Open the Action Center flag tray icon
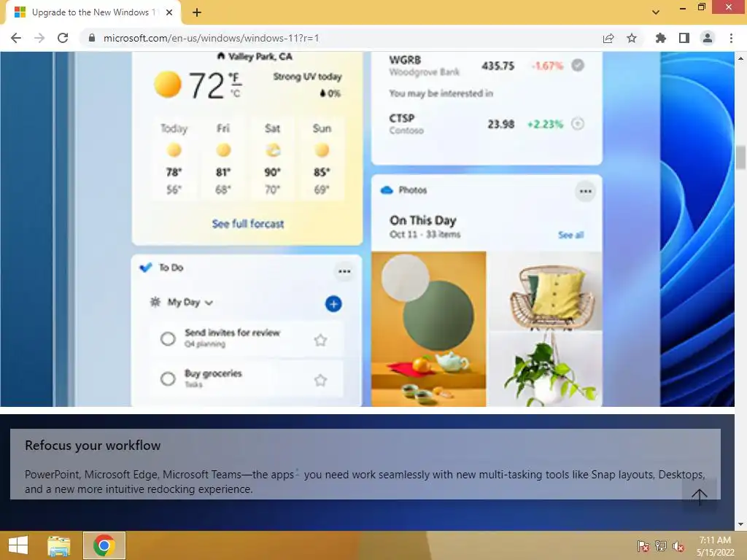 (x=643, y=545)
